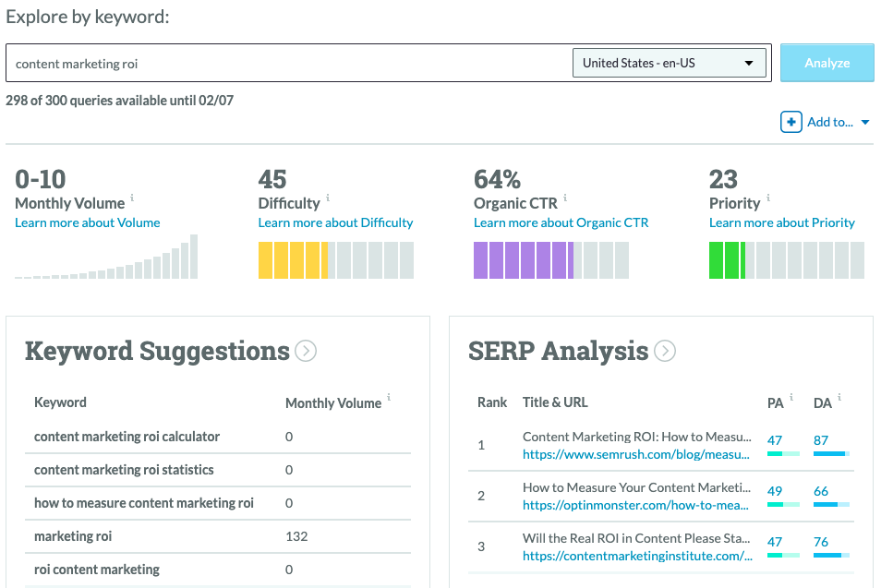Open the United States - en-US locale dropdown
Screen dimensions: 881x588
669,64
